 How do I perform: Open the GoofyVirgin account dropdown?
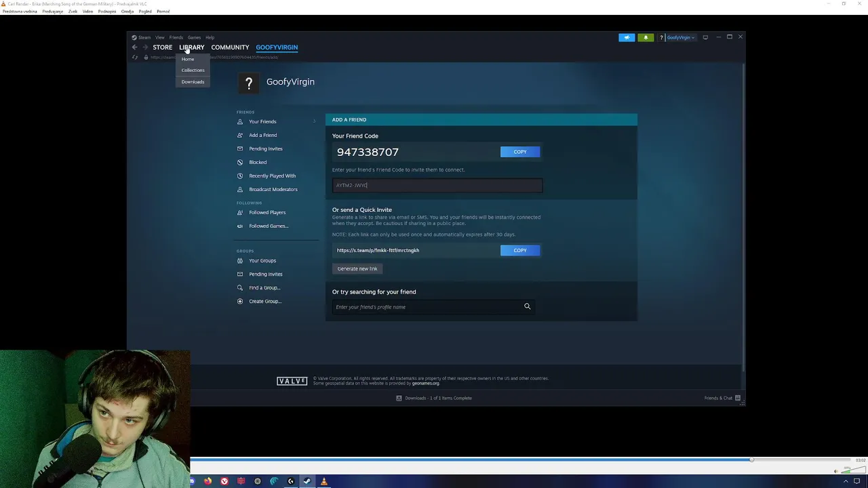click(x=680, y=37)
